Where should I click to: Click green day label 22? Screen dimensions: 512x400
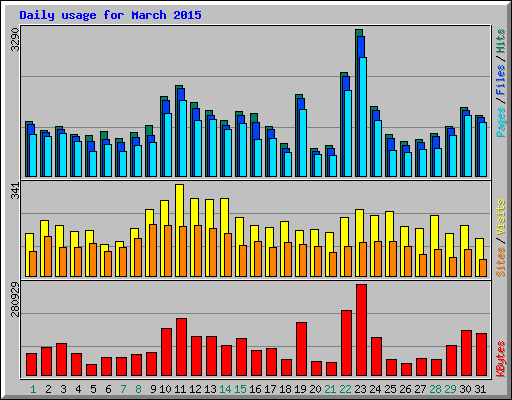[x=345, y=389]
